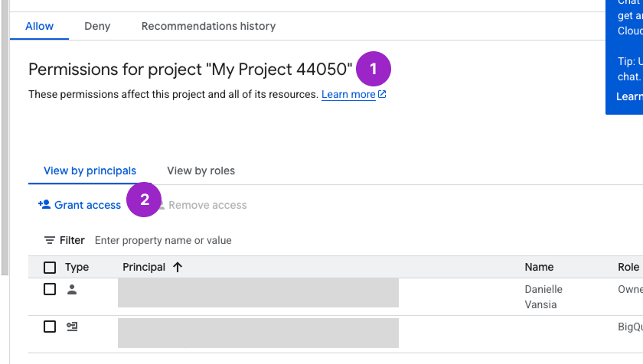Click the purple number 2 badge

pos(144,200)
